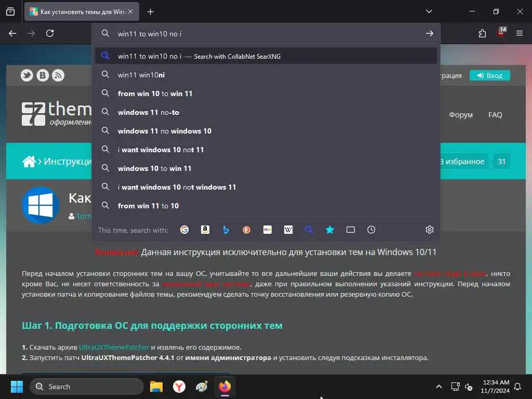Open uBlock extension with 14 badge
The image size is (532, 399).
point(501,33)
